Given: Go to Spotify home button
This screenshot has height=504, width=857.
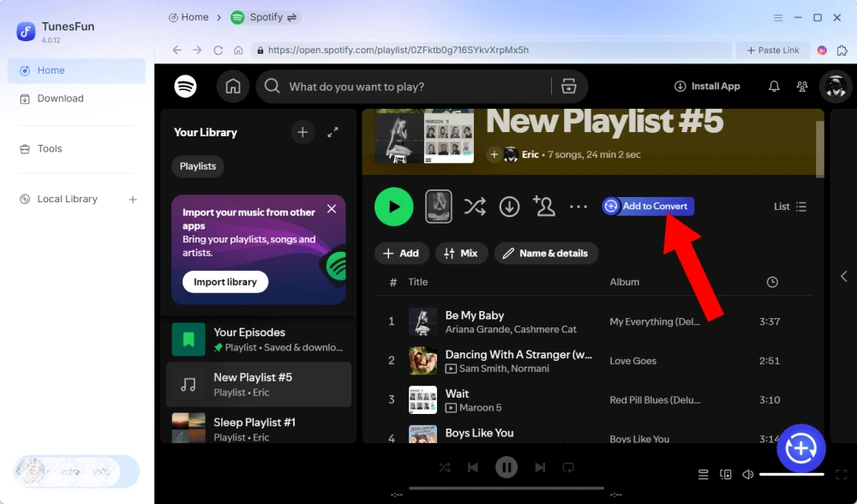Looking at the screenshot, I should point(233,87).
